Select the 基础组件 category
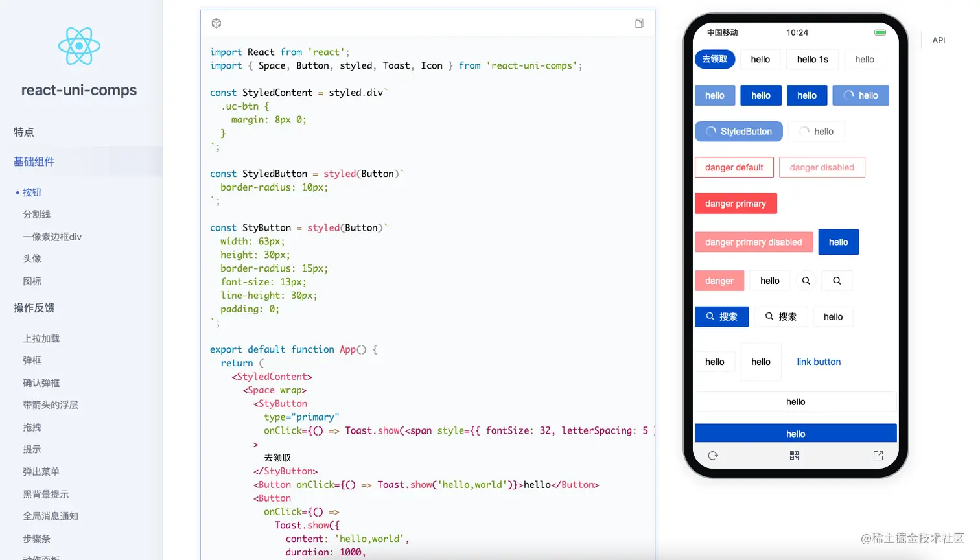This screenshot has width=980, height=560. click(x=34, y=162)
